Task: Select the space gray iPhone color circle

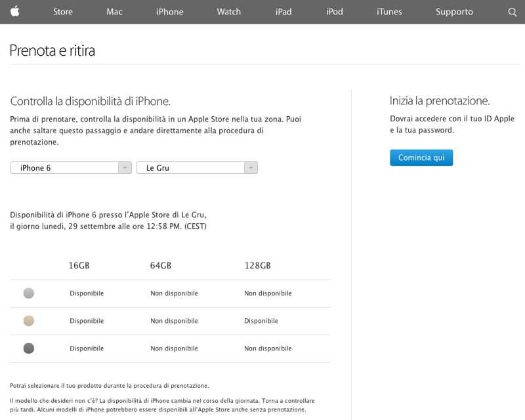Action: pyautogui.click(x=28, y=348)
